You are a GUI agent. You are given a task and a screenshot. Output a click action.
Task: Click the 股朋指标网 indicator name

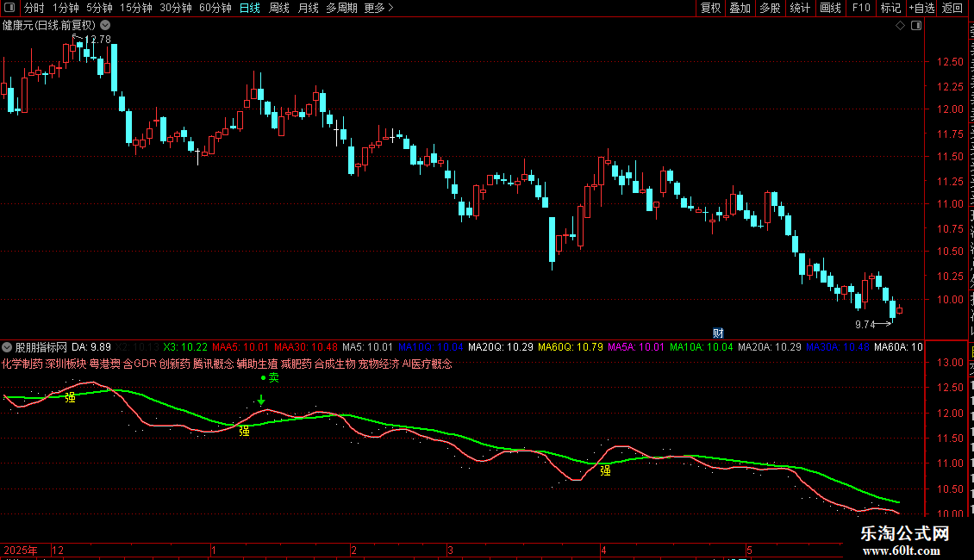41,347
